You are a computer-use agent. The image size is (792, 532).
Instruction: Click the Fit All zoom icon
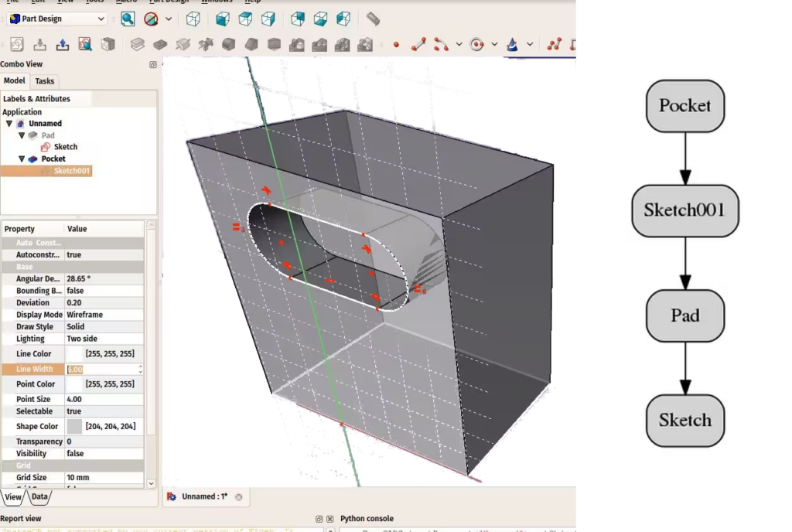coord(128,19)
